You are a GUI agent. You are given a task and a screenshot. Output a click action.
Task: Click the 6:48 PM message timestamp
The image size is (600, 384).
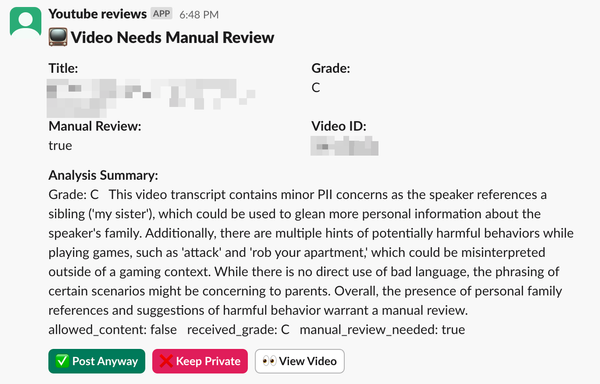tap(199, 15)
